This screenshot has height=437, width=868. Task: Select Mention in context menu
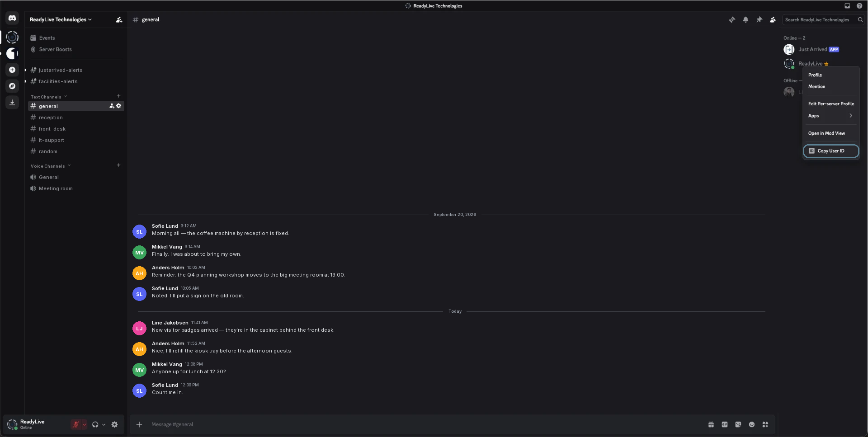(831, 86)
